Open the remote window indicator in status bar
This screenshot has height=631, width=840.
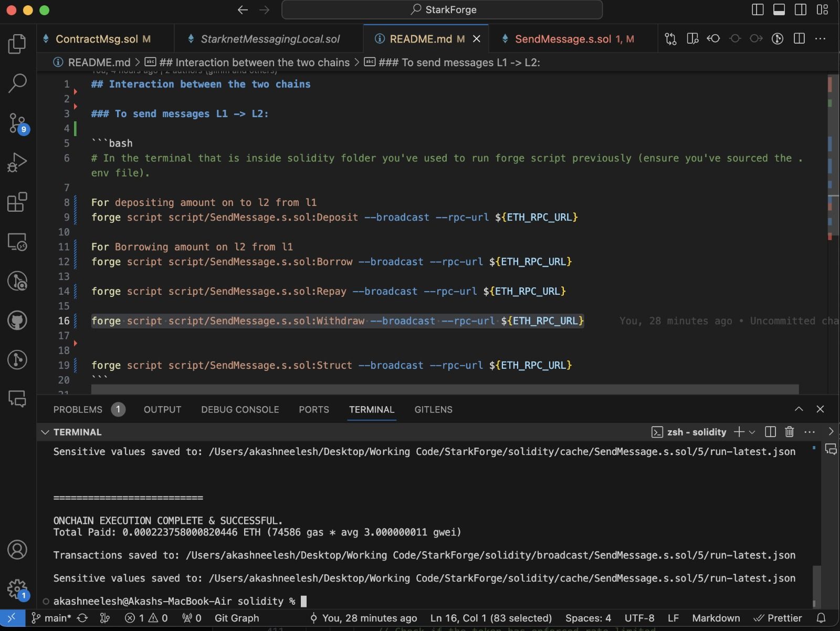(x=12, y=618)
